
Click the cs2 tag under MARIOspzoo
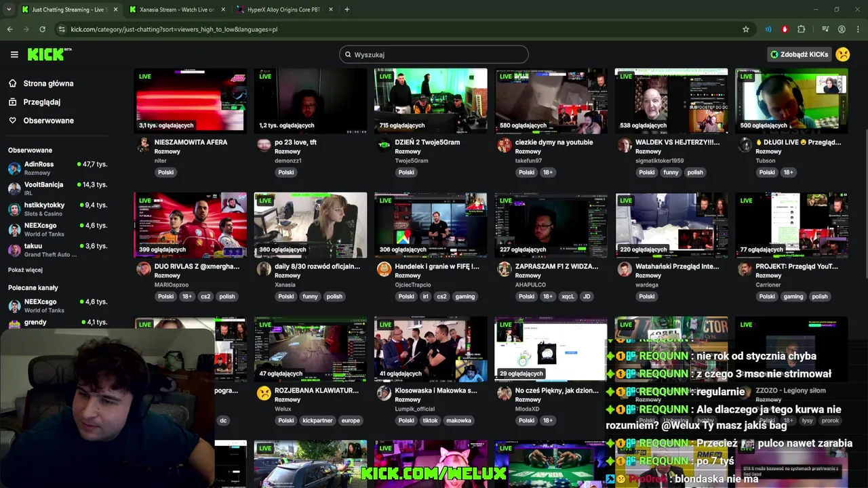click(x=205, y=296)
